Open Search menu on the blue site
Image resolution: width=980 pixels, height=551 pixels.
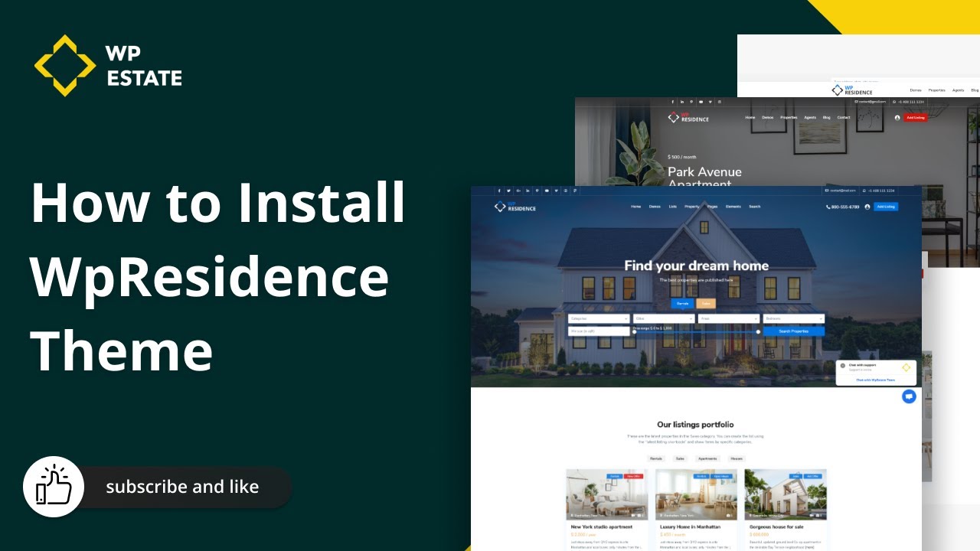click(754, 207)
